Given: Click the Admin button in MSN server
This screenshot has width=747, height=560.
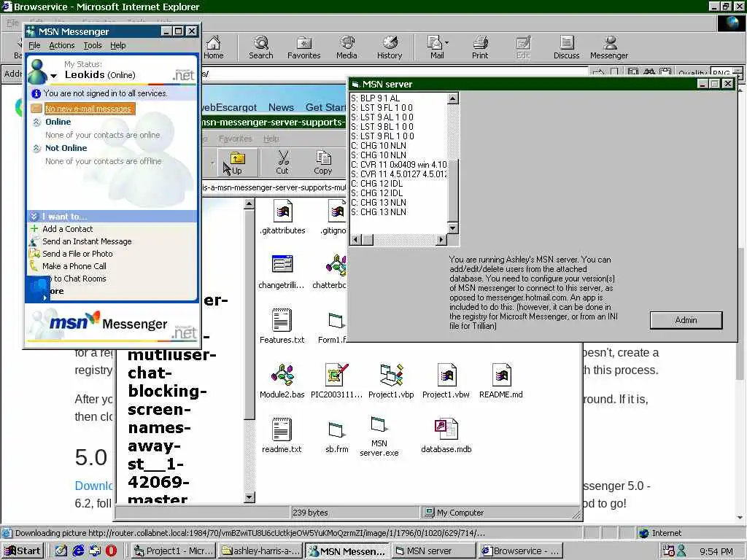Looking at the screenshot, I should click(x=686, y=320).
